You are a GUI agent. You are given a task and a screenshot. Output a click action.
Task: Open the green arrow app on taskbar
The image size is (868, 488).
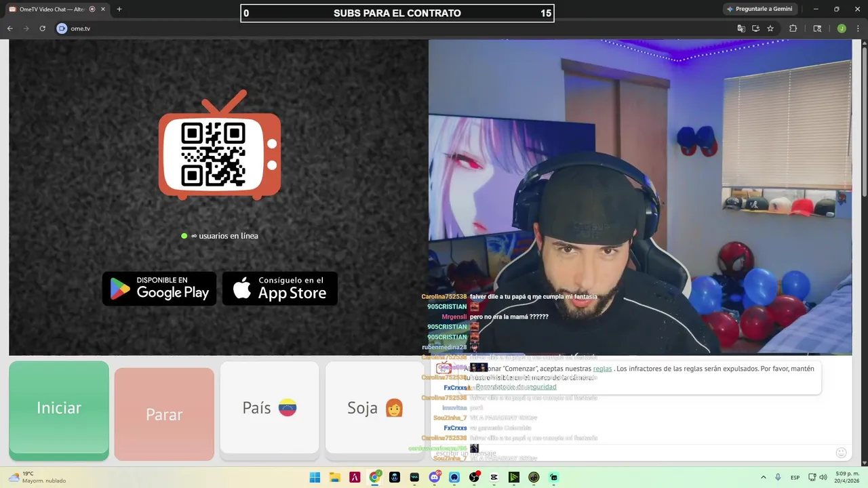514,477
